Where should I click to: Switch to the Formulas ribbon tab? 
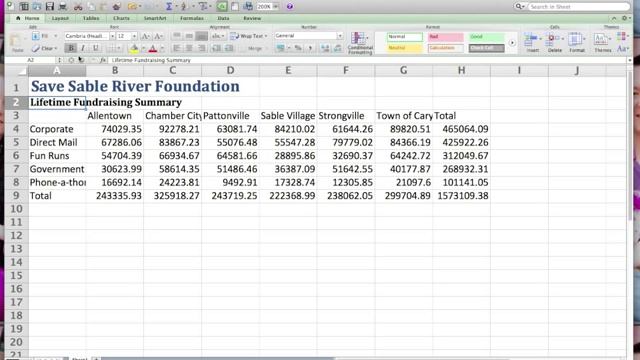191,18
